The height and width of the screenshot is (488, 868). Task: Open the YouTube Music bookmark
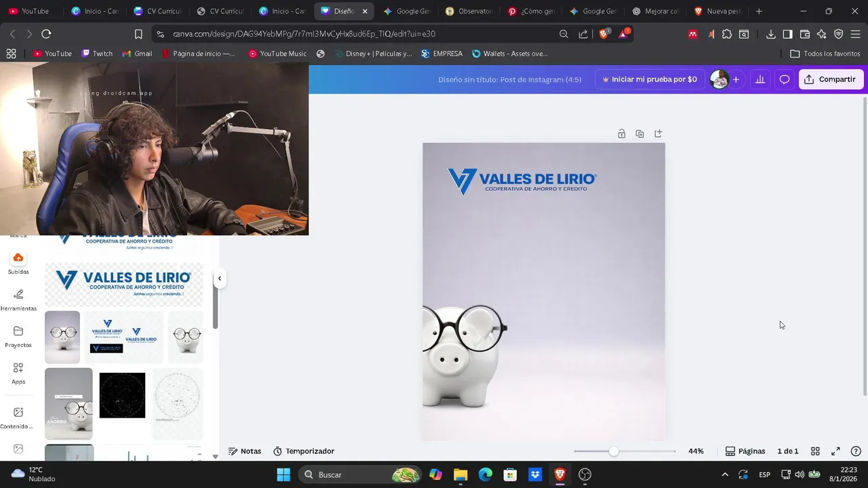[x=277, y=54]
